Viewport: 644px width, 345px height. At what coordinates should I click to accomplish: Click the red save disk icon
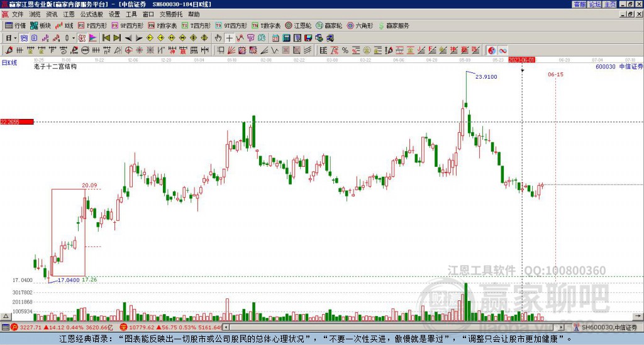[x=308, y=38]
